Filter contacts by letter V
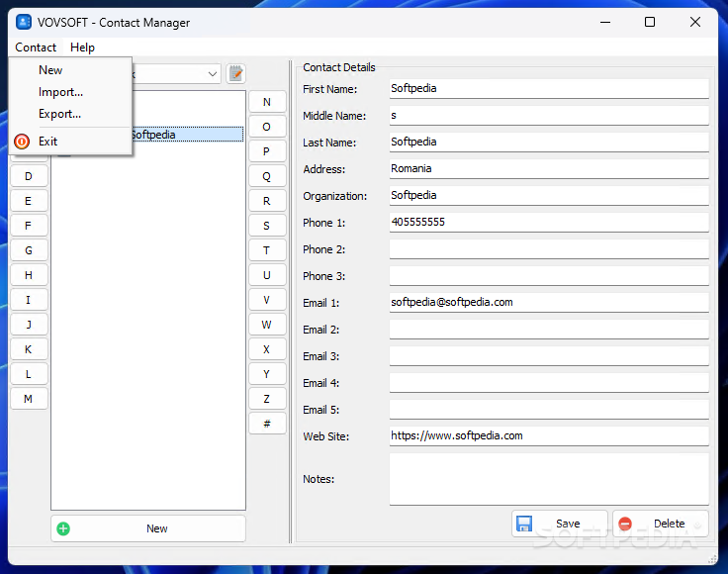Screen dimensions: 728x574 (x=267, y=300)
